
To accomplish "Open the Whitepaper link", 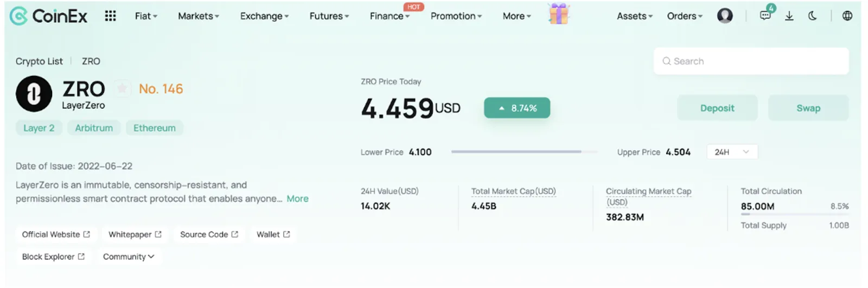I will click(135, 234).
